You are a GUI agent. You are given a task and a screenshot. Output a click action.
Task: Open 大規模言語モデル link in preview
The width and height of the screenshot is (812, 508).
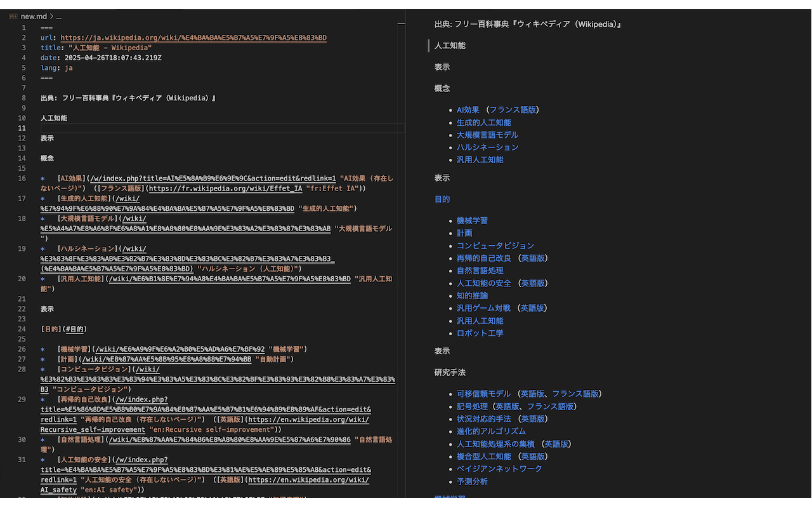point(487,135)
